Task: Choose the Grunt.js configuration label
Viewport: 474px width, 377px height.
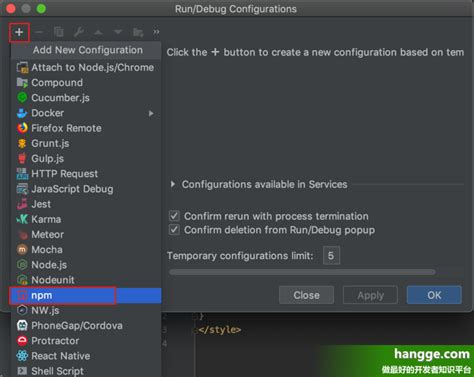Action: (50, 143)
